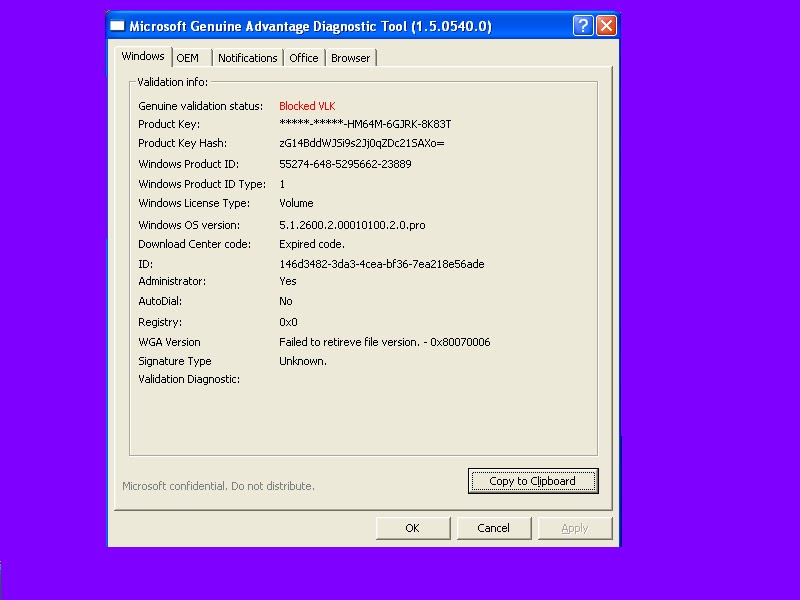Screen dimensions: 800x600
Task: Open the Notifications tab
Action: tap(247, 58)
